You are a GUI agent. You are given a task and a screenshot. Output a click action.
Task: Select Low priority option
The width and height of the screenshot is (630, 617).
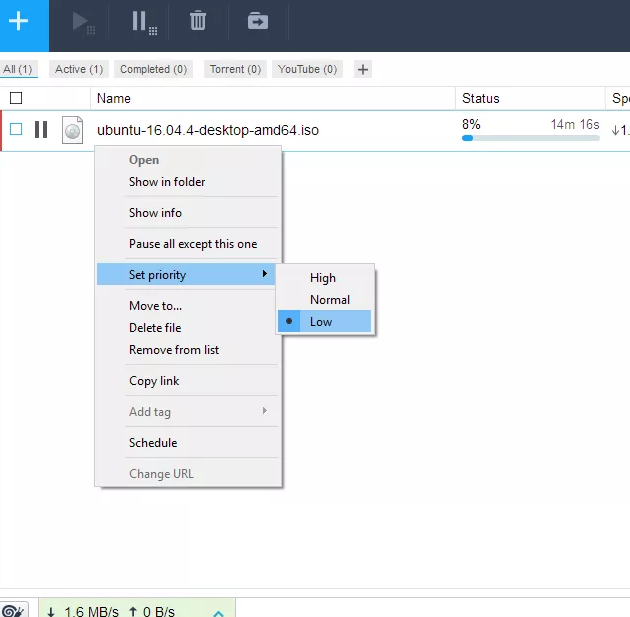point(321,322)
